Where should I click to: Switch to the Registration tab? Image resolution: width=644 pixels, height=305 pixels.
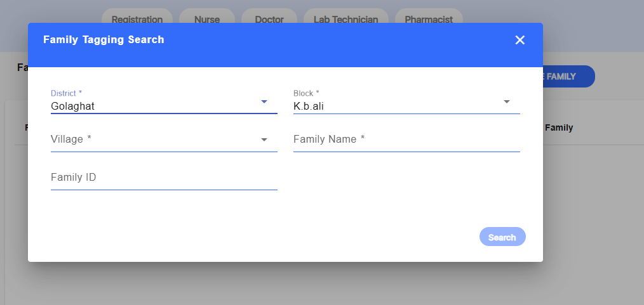[x=137, y=19]
